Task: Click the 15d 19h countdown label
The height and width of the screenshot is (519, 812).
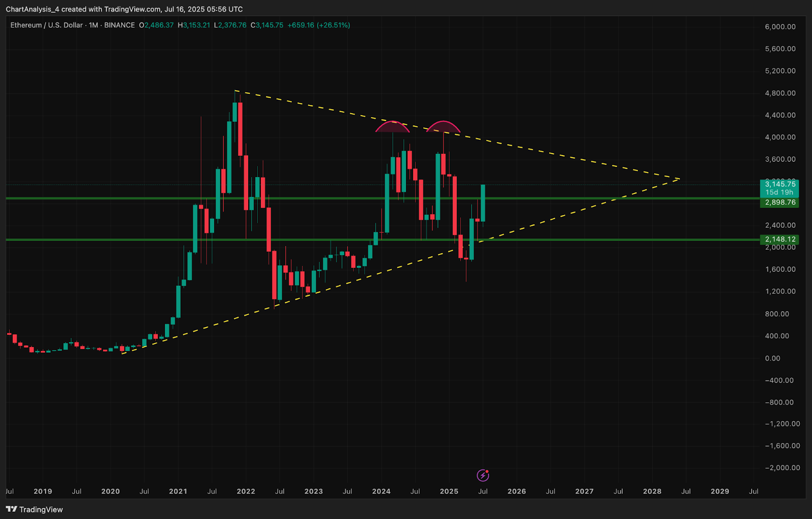Action: click(780, 193)
